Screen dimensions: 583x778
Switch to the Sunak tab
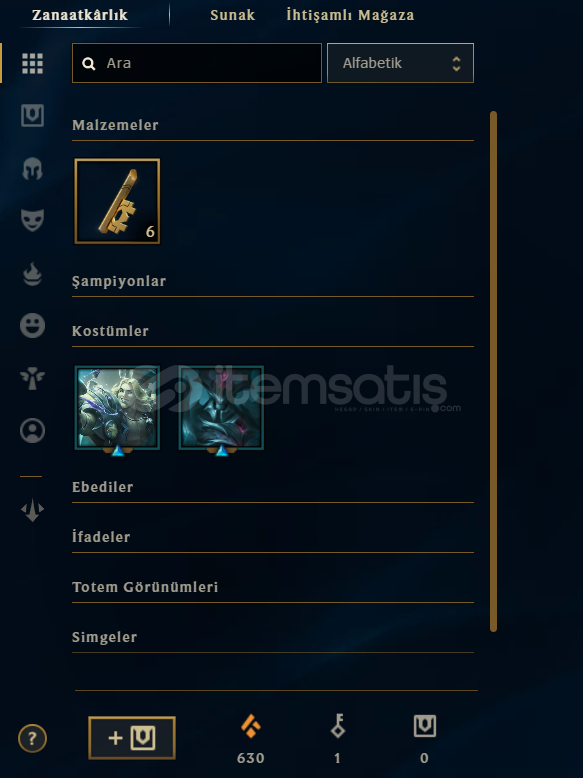(232, 15)
